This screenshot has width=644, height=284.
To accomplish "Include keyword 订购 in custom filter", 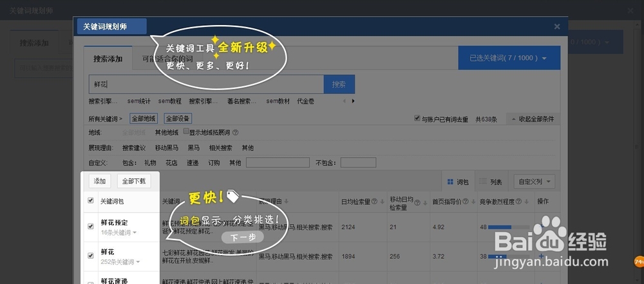I will [214, 163].
